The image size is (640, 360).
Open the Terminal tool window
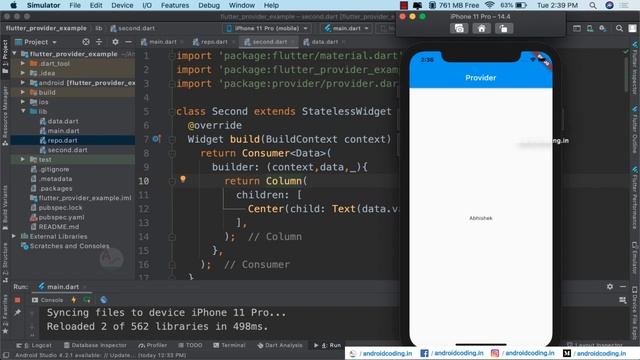[229, 345]
